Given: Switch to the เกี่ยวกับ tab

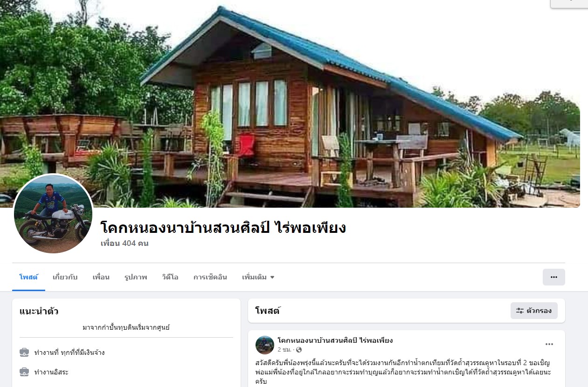Looking at the screenshot, I should pos(65,277).
